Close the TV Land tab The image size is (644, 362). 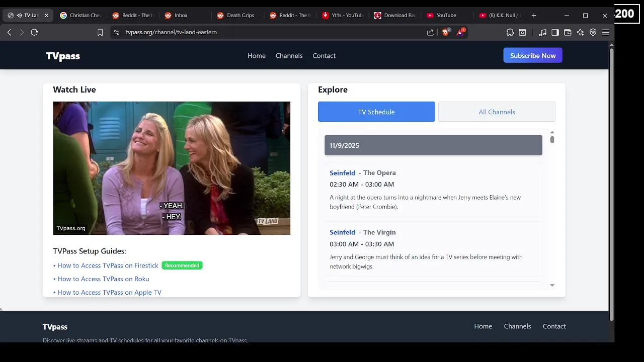pos(46,15)
